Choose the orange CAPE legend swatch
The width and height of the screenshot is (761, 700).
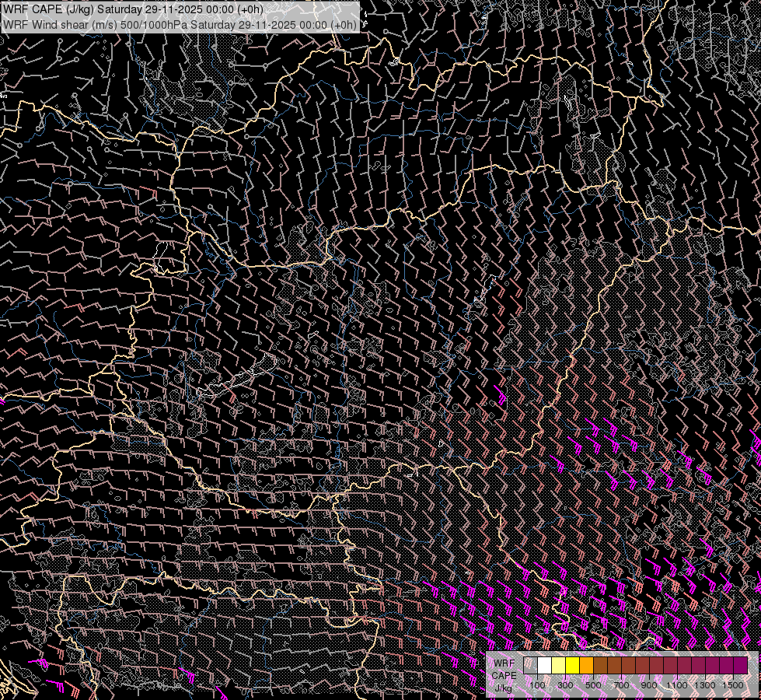tap(586, 665)
